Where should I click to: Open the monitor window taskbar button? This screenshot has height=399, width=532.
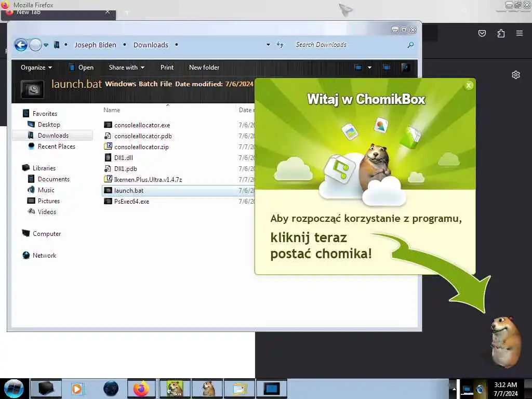271,389
